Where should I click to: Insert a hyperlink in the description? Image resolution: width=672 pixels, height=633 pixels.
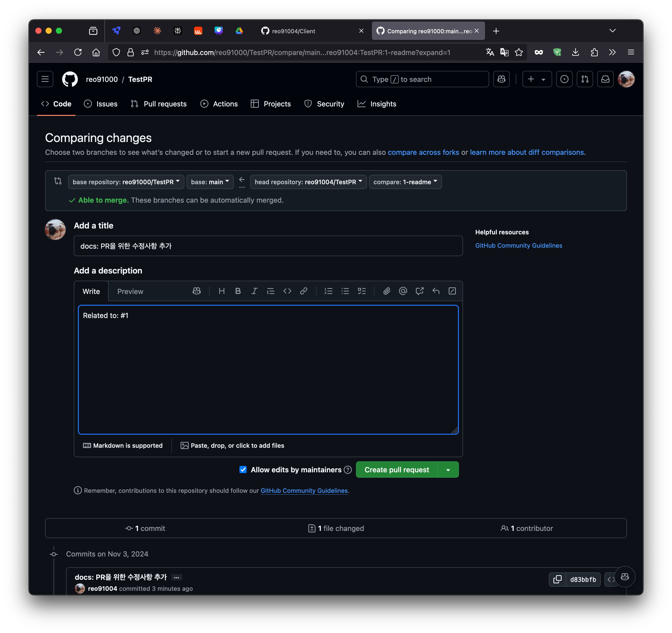click(303, 291)
